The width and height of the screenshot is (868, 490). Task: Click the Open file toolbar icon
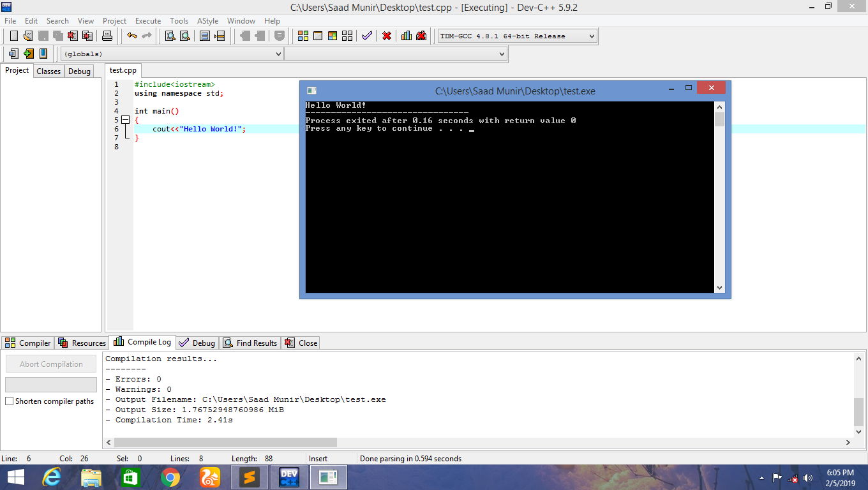[x=28, y=36]
